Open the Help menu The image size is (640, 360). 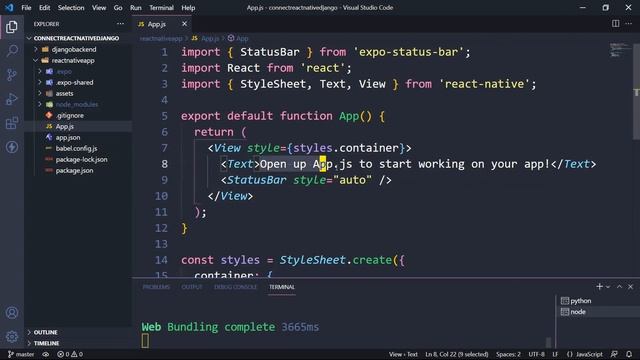pos(188,8)
